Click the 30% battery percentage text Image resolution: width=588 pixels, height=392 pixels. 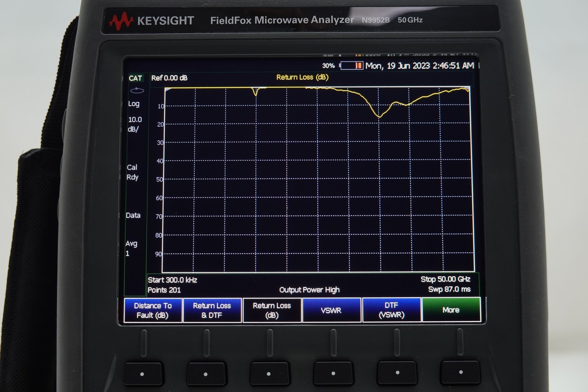click(328, 66)
